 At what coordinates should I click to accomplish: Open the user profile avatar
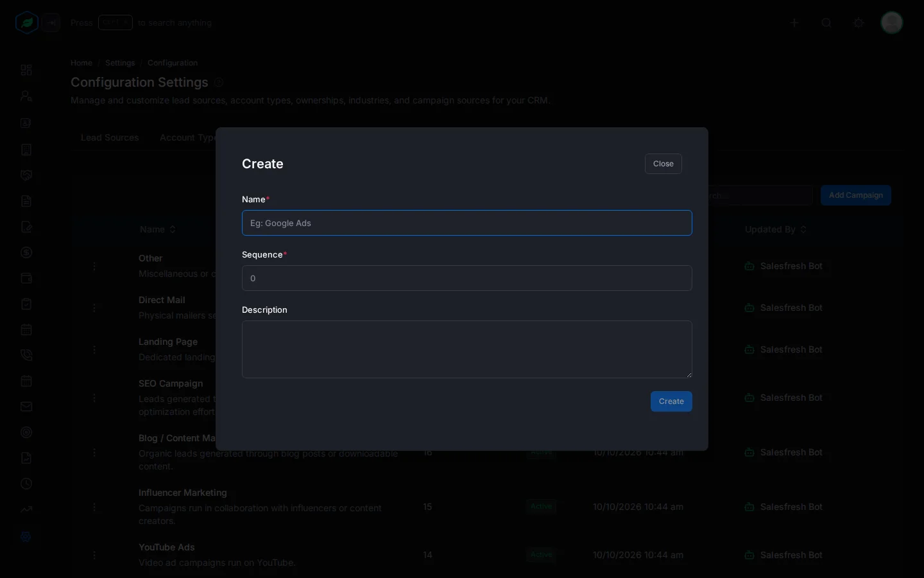[x=892, y=23]
